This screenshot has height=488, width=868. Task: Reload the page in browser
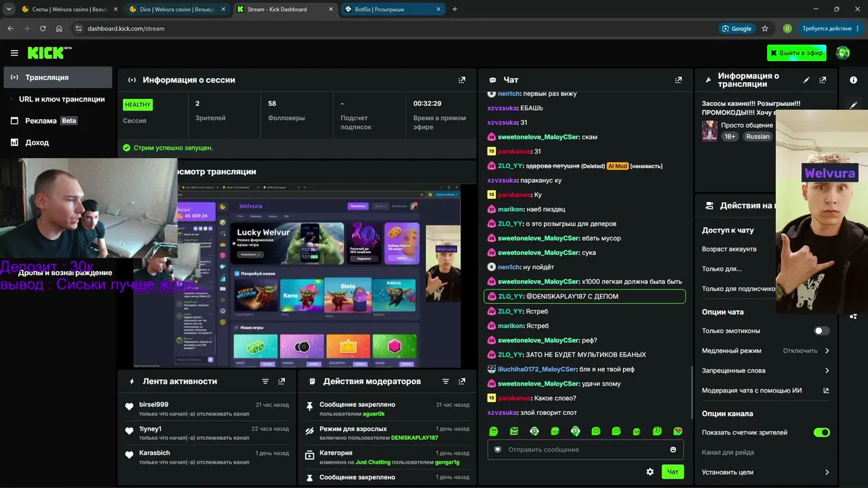click(43, 28)
